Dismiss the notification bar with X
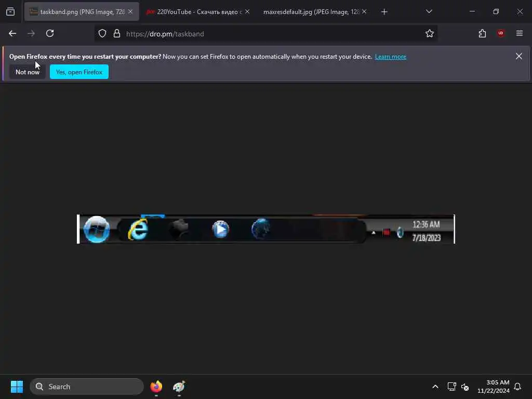Viewport: 532px width, 399px height. 519,56
